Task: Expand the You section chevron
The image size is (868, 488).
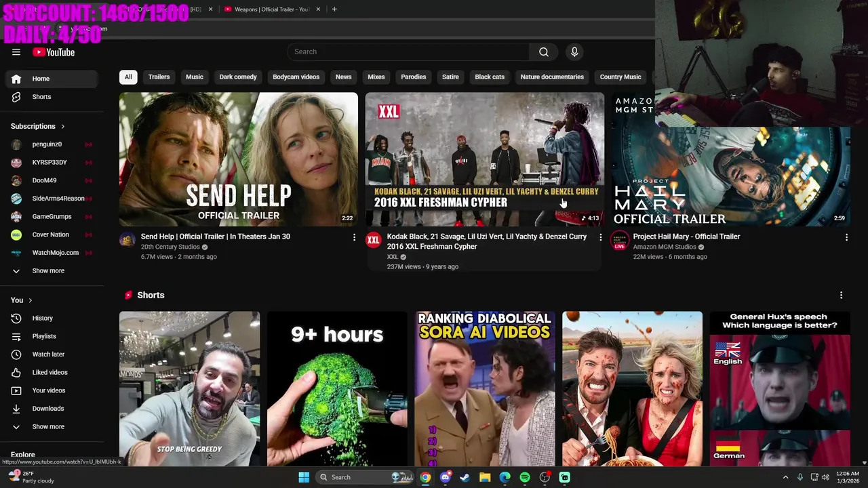Action: click(x=30, y=300)
